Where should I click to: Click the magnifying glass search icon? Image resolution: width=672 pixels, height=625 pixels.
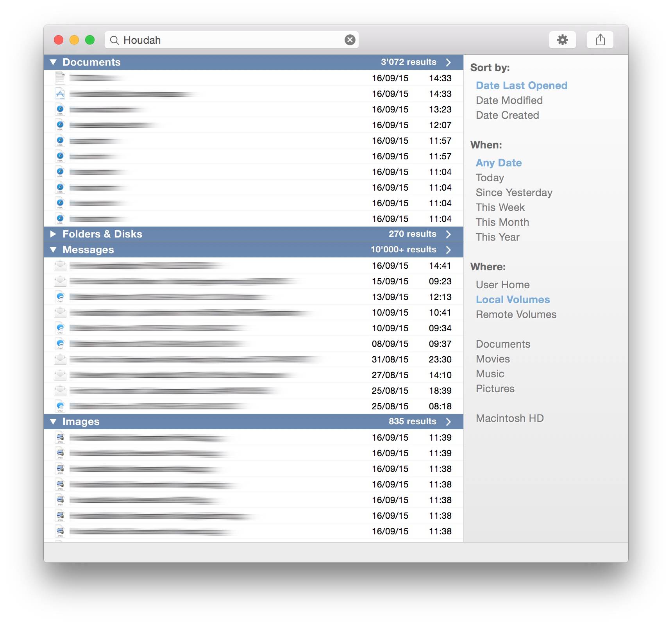tap(114, 40)
